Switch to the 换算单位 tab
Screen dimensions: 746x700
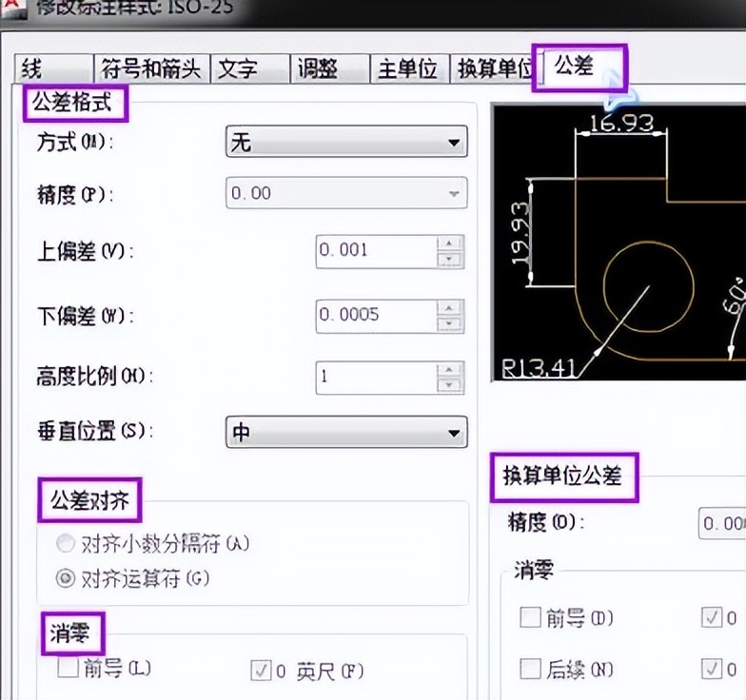pos(493,68)
